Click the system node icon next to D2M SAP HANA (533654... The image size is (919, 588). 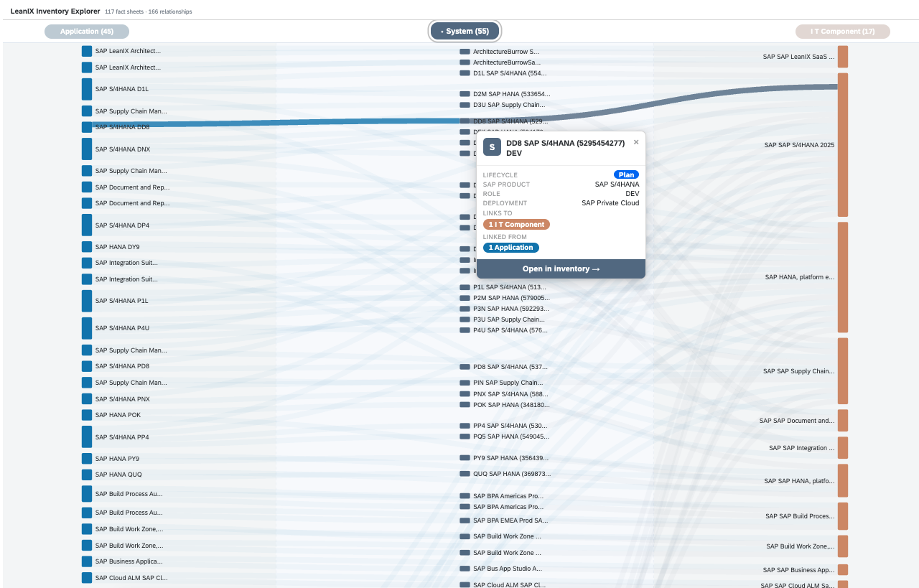point(465,94)
